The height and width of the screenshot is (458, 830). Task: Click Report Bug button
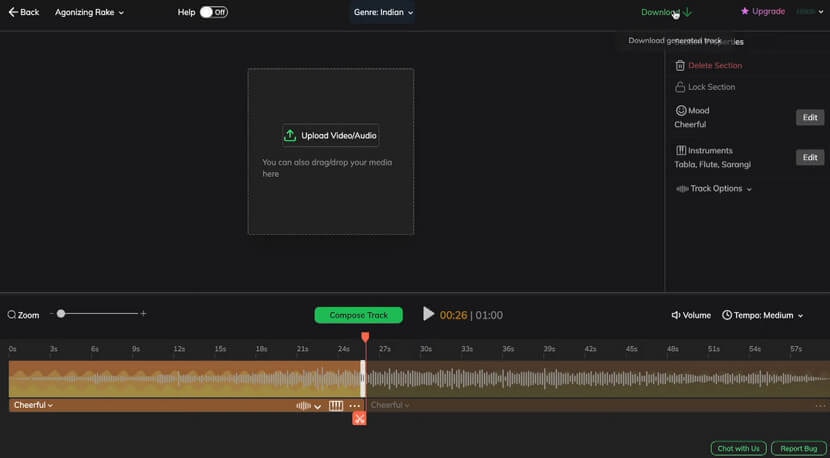(799, 448)
